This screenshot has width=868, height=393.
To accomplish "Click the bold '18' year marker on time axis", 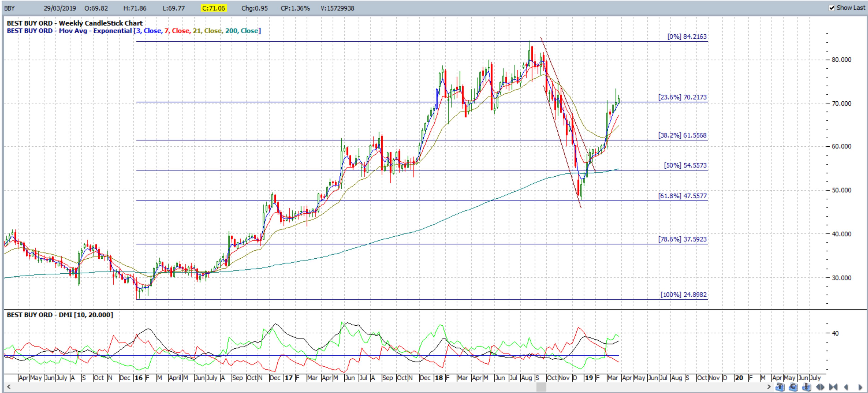I will click(x=439, y=378).
